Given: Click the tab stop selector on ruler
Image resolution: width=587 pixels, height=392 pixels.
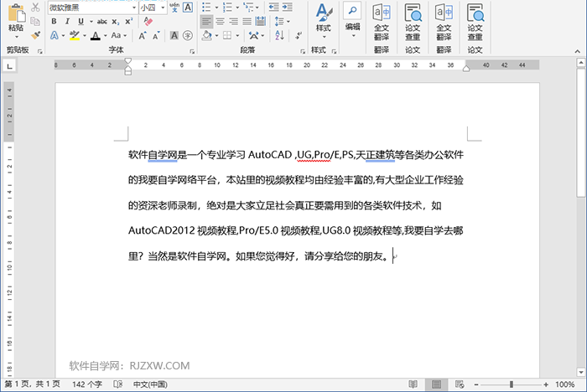Looking at the screenshot, I should [x=9, y=66].
